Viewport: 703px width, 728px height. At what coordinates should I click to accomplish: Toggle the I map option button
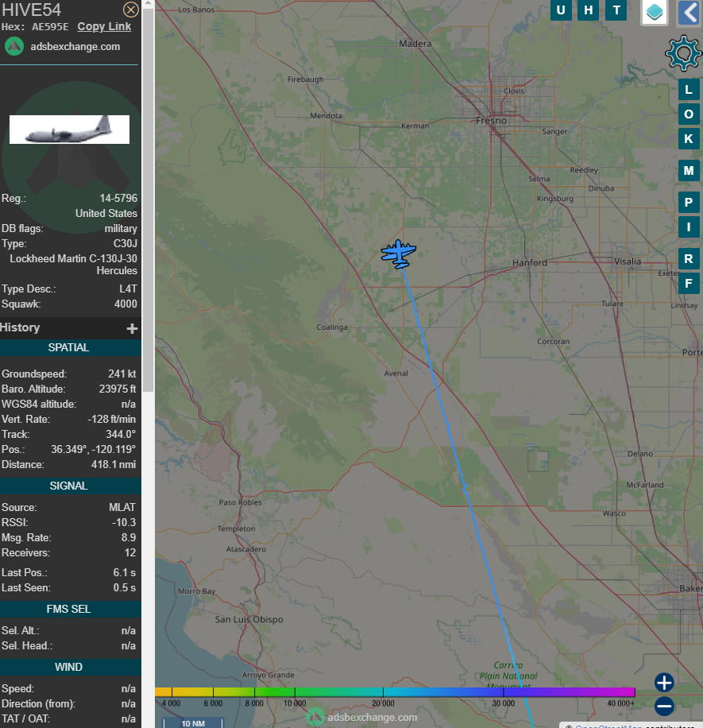point(689,227)
